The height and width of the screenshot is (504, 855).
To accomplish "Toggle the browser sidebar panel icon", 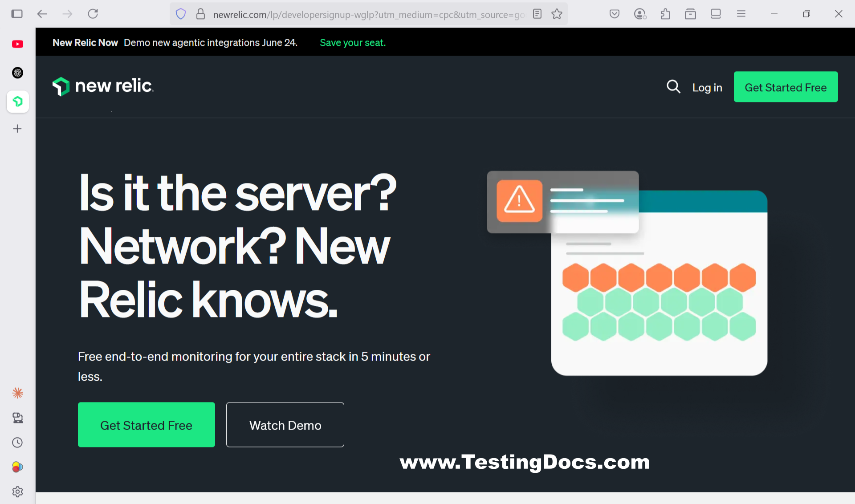I will (17, 14).
